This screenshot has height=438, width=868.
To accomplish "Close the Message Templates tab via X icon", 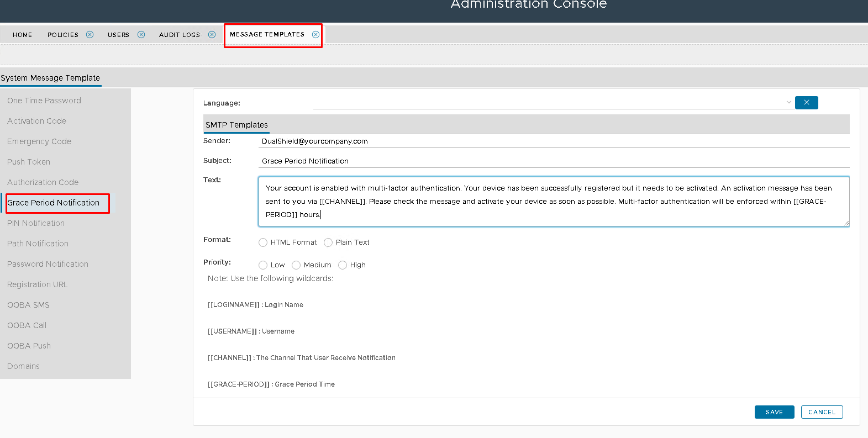I will tap(315, 34).
